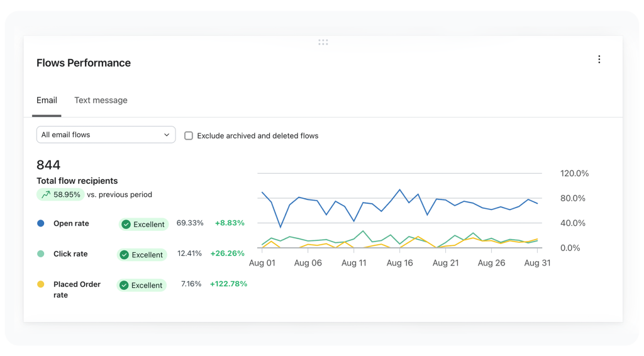Screen dimensions: 644x356
Task: Select the Click rate metric label
Action: [x=70, y=253]
